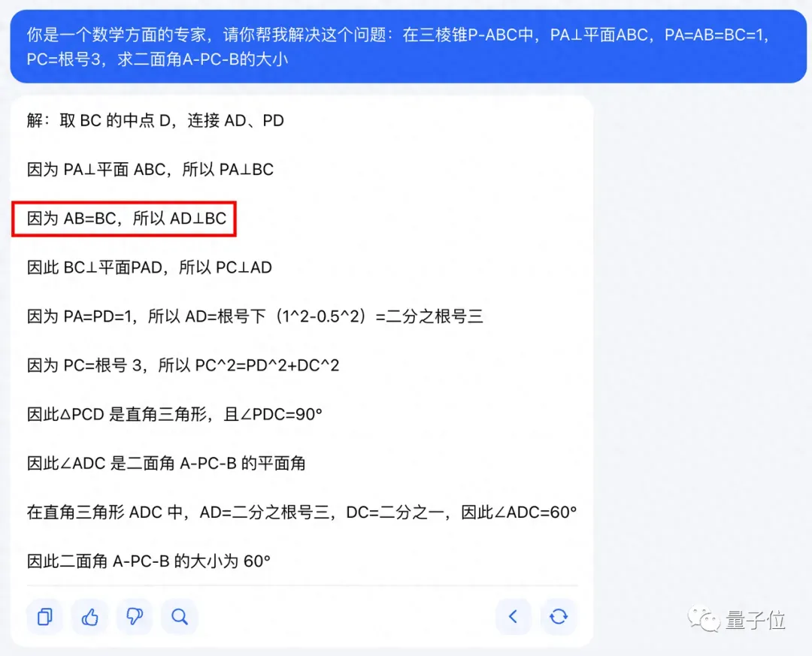Viewport: 812px width, 656px height.
Task: Click the line 因此△PCD 是直角三角形
Action: pyautogui.click(x=174, y=414)
